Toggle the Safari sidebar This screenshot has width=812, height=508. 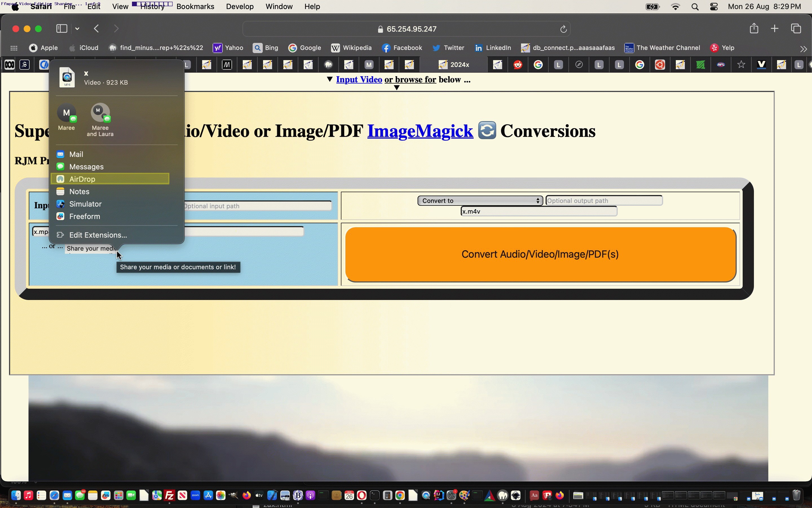click(x=62, y=29)
